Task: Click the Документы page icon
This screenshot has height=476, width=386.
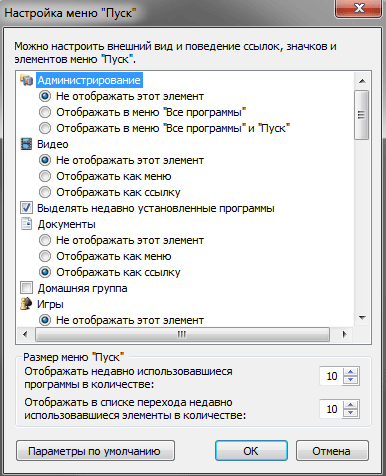Action: click(26, 224)
